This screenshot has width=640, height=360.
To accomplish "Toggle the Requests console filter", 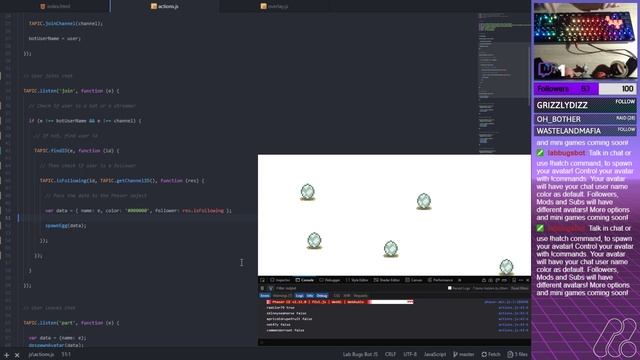I will (360, 296).
